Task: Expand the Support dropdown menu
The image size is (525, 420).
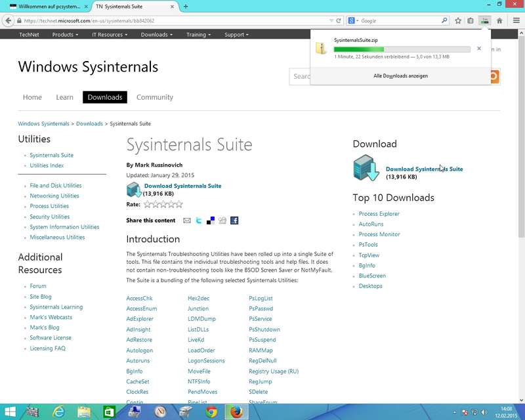Action: [x=236, y=35]
